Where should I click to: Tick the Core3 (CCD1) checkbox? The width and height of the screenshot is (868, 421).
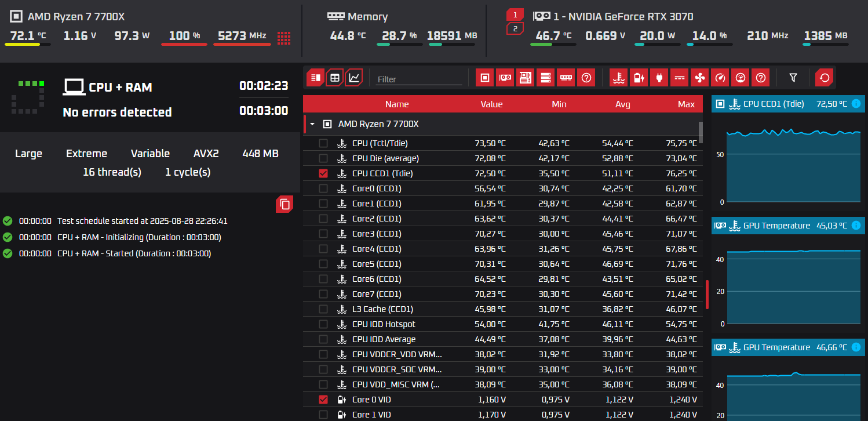click(x=323, y=234)
